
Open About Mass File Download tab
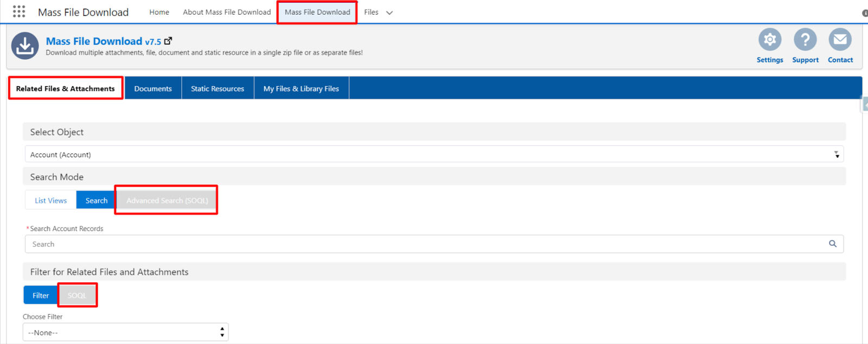pos(227,12)
